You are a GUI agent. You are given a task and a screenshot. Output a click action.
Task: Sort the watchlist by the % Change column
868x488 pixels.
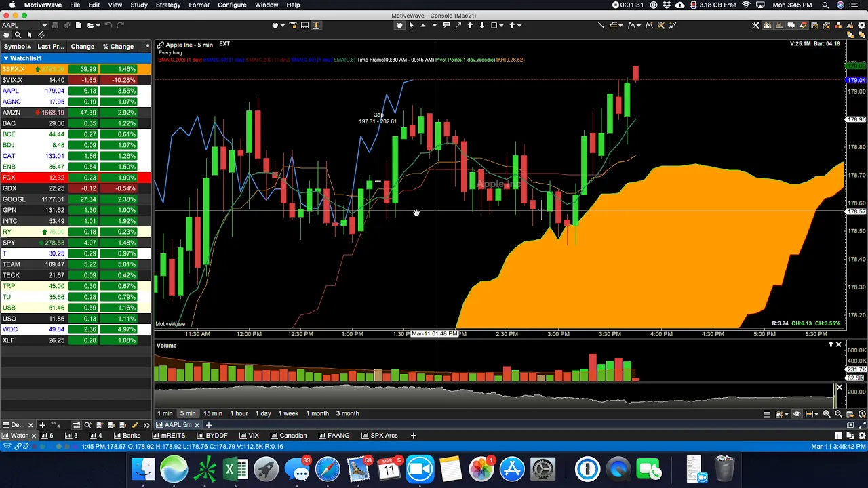[x=118, y=47]
